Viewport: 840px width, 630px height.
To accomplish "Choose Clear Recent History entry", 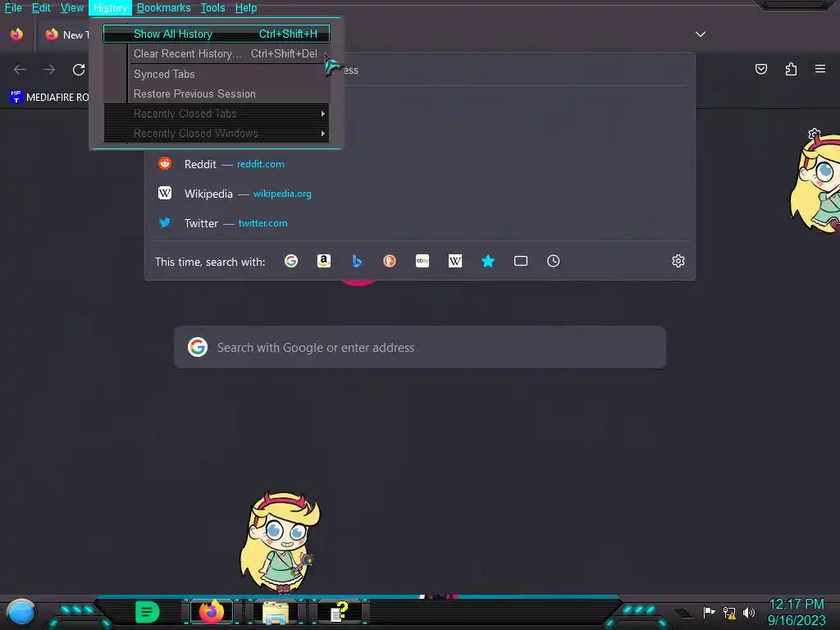I will [217, 53].
